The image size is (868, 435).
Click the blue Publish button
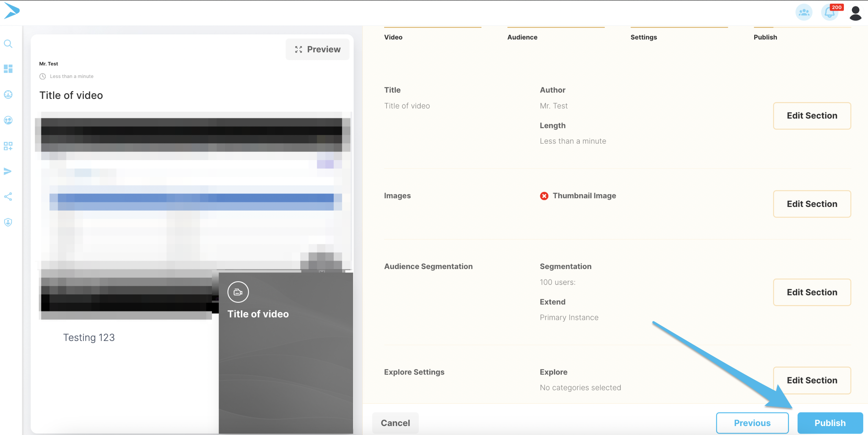(x=830, y=423)
